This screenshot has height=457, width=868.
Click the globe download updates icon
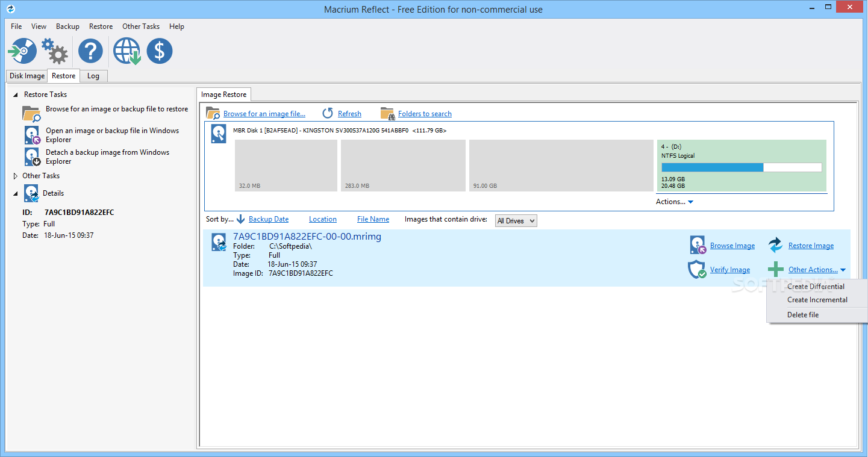pos(127,51)
